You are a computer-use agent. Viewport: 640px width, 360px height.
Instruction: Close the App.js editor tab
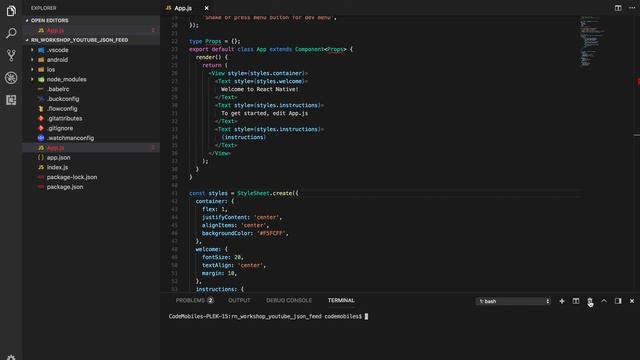pos(207,8)
